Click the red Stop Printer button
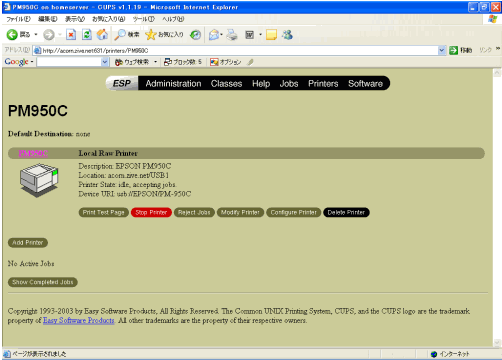 [x=151, y=212]
